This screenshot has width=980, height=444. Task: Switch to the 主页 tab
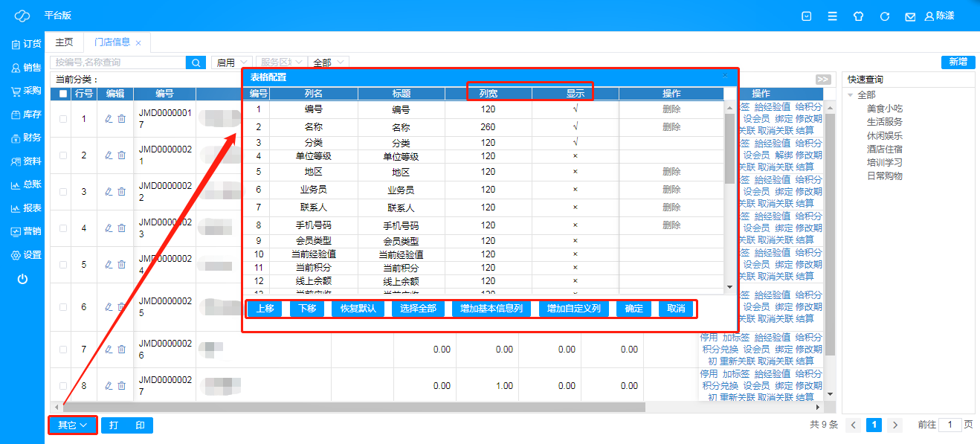pos(65,42)
